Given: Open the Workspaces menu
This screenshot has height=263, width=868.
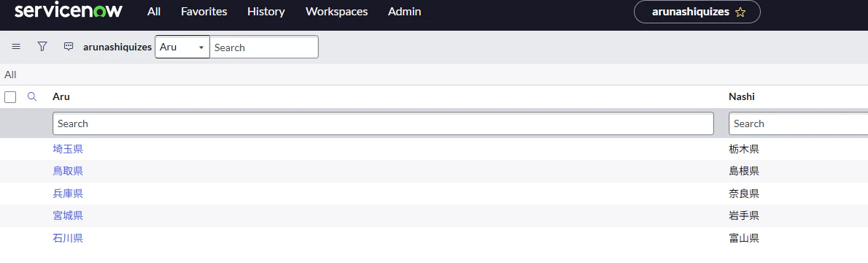Looking at the screenshot, I should point(336,12).
